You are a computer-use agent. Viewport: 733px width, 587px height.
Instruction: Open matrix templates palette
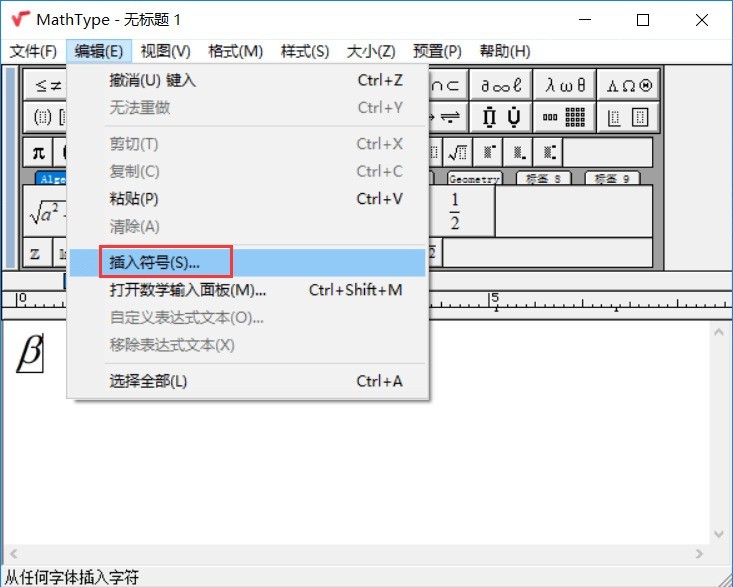coord(565,117)
